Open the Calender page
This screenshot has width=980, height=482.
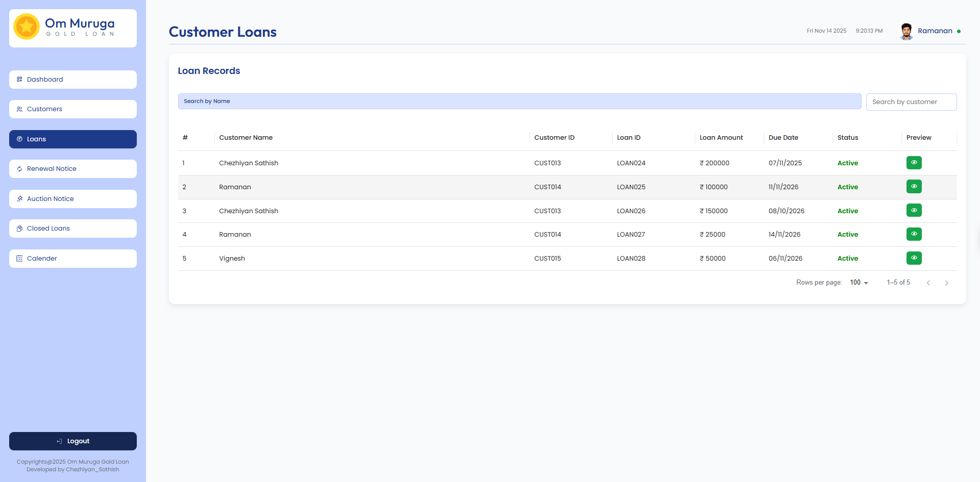click(72, 259)
